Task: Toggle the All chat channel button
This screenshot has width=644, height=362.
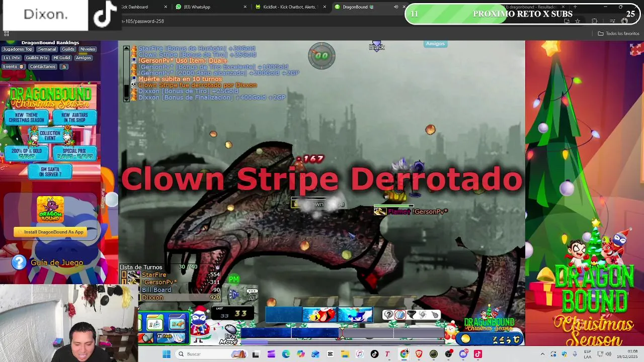Action: 252,295
